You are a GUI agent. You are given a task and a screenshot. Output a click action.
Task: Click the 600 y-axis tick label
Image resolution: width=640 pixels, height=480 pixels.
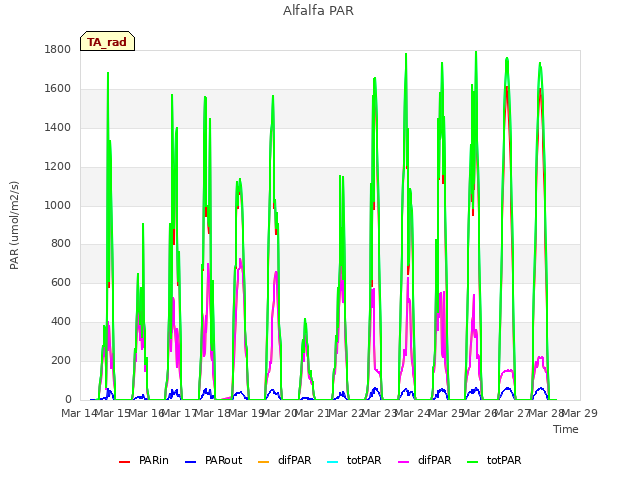tap(61, 282)
